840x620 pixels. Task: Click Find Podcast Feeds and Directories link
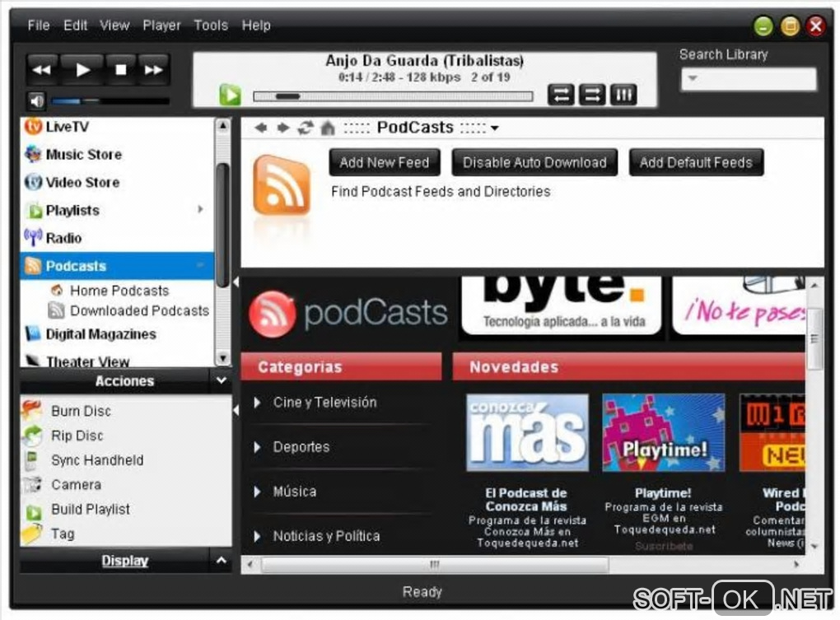(x=441, y=192)
